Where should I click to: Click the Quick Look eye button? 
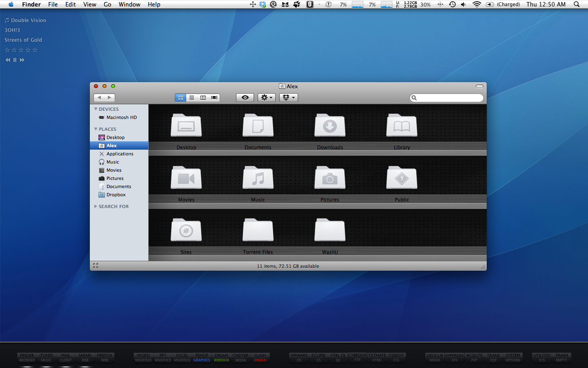coord(245,98)
